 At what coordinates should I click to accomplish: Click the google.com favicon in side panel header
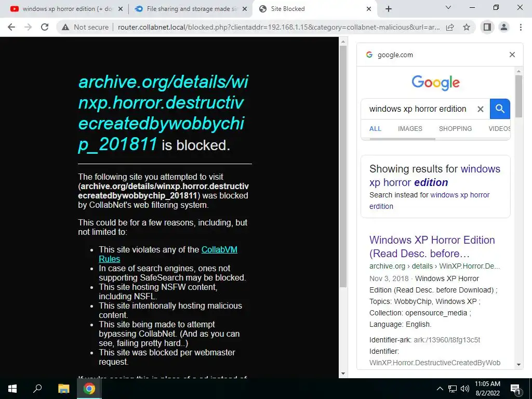click(369, 55)
